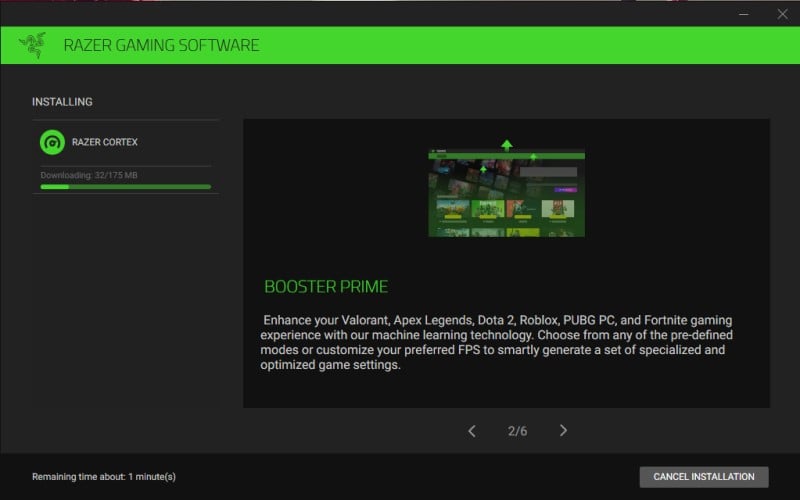Image resolution: width=800 pixels, height=500 pixels.
Task: Click the Razer snake logo in header
Action: coord(33,45)
